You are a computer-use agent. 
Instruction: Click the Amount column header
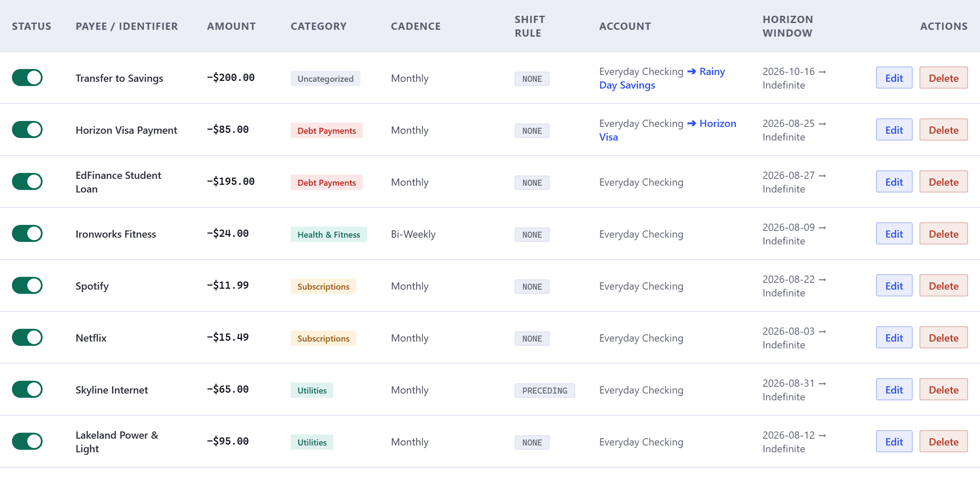tap(231, 26)
